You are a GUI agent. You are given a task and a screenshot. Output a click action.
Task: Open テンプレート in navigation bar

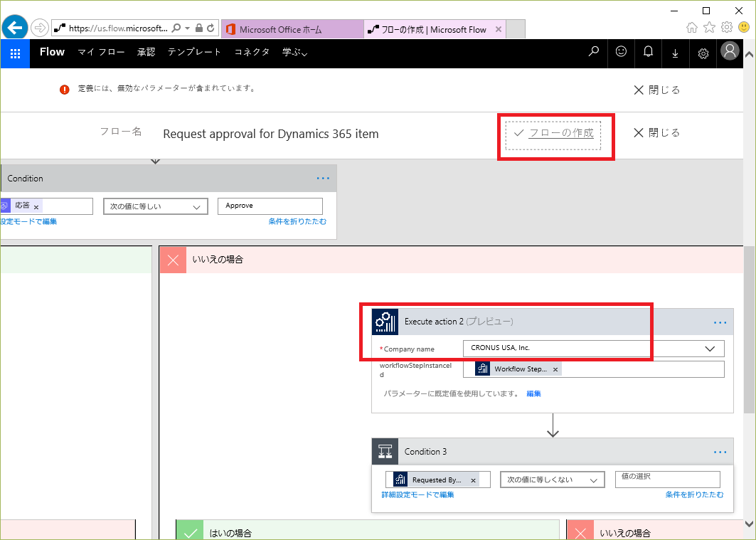[x=194, y=52]
